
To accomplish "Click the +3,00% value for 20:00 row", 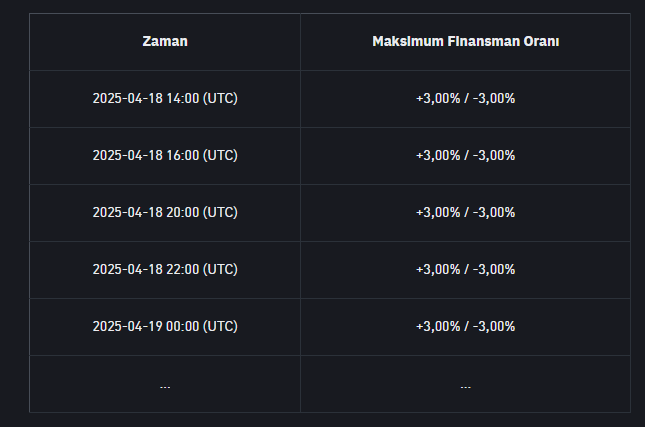I will point(438,212).
